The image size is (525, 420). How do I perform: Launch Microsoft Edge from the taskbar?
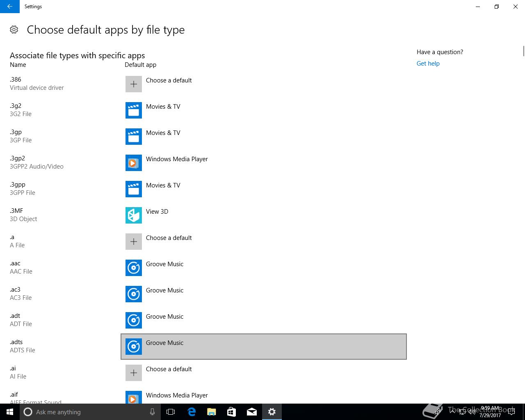point(192,412)
